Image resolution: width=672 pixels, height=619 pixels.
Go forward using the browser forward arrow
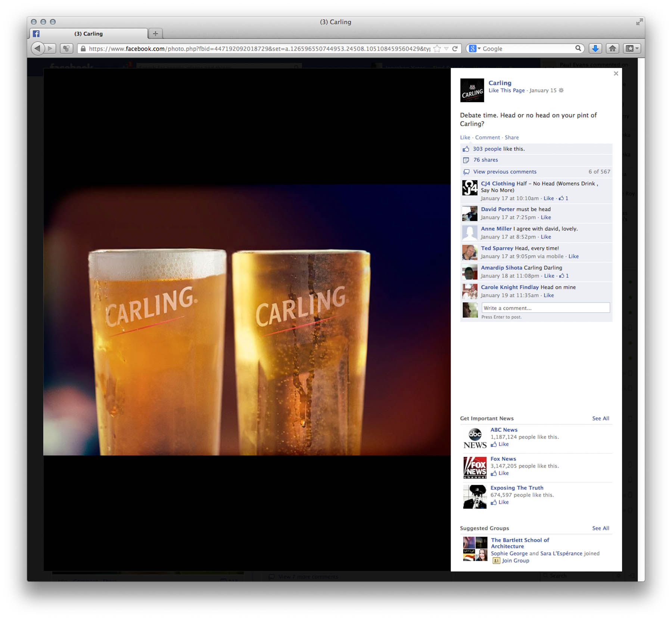pyautogui.click(x=50, y=49)
